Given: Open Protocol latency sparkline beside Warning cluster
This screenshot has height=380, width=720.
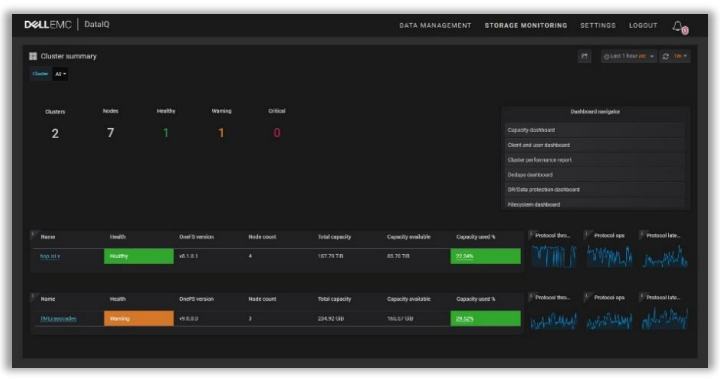Looking at the screenshot, I should [665, 319].
